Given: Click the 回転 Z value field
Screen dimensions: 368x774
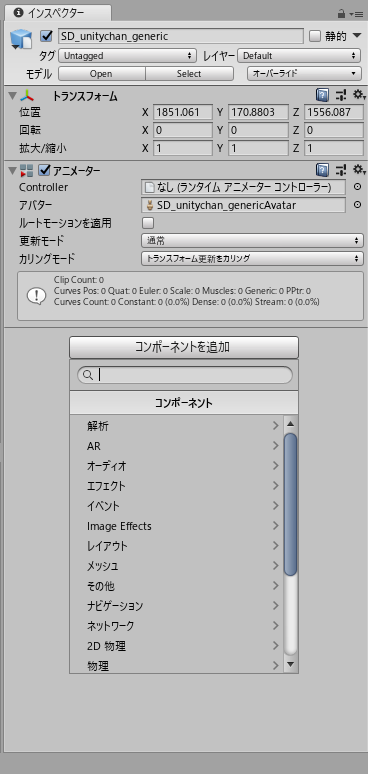Looking at the screenshot, I should click(334, 130).
